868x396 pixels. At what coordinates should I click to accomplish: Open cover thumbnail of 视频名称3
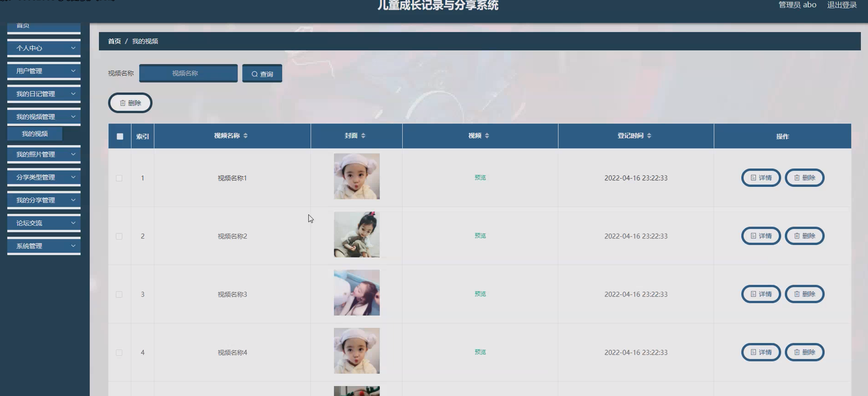(356, 293)
